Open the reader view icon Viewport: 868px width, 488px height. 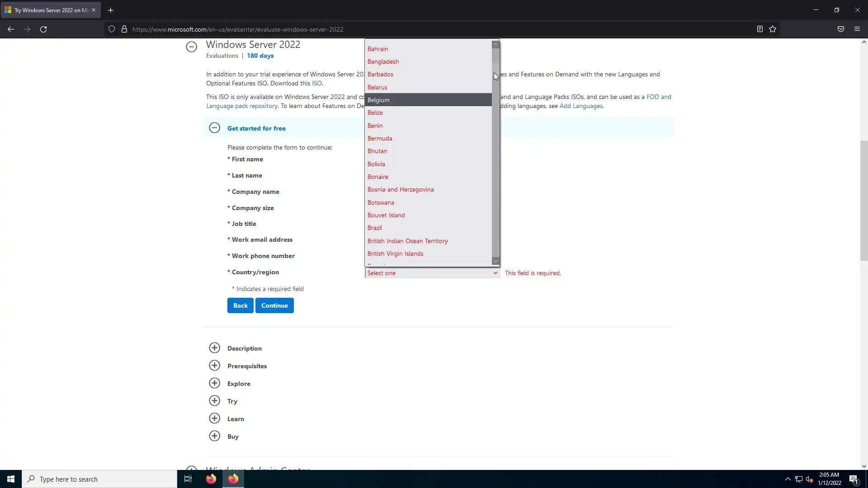coord(759,29)
